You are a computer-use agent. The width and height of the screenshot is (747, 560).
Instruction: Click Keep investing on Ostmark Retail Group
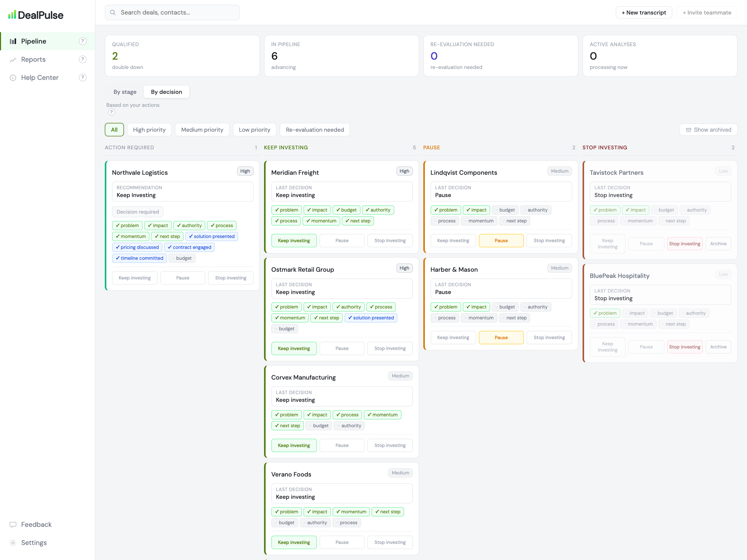[294, 348]
